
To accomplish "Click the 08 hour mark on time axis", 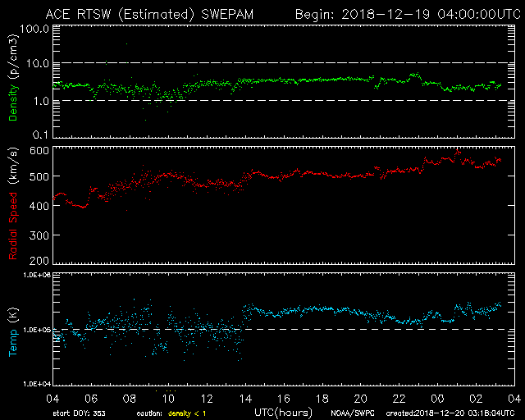I will (x=130, y=397).
